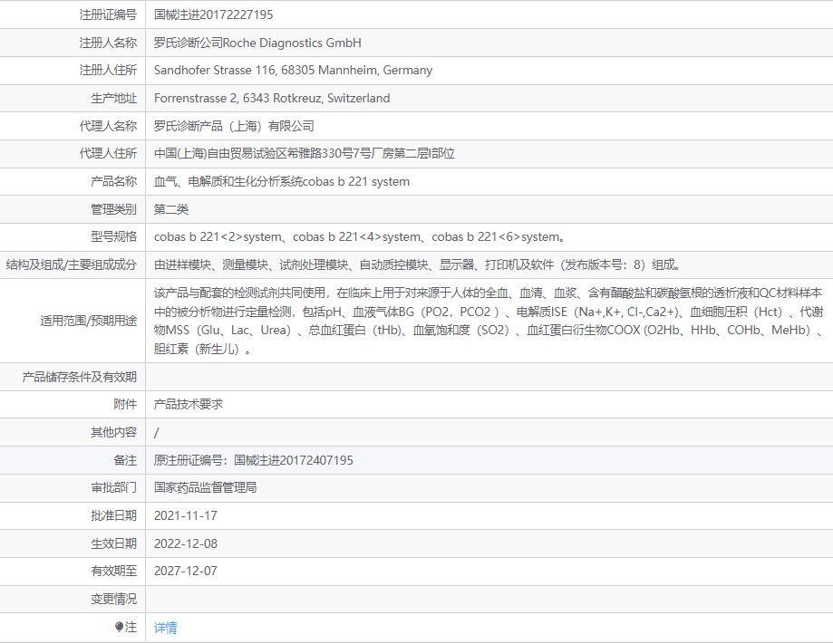Select the Sandhofer Strasse 116 address
The width and height of the screenshot is (833, 644).
click(x=293, y=70)
